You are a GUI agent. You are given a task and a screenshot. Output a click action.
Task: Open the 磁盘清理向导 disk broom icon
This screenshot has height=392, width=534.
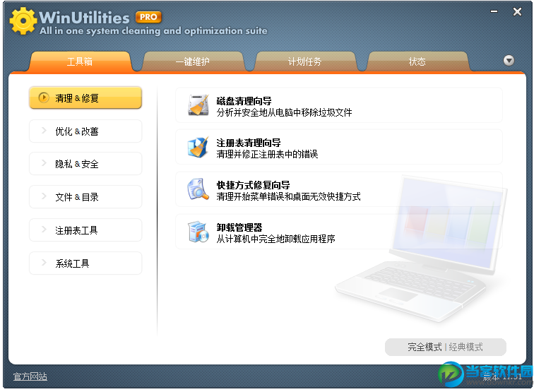click(x=198, y=105)
